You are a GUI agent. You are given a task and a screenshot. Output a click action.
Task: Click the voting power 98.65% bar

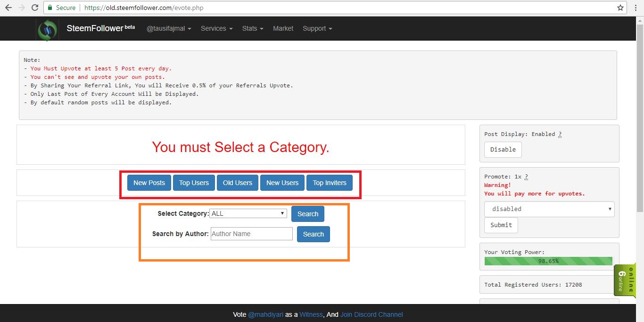(x=548, y=261)
